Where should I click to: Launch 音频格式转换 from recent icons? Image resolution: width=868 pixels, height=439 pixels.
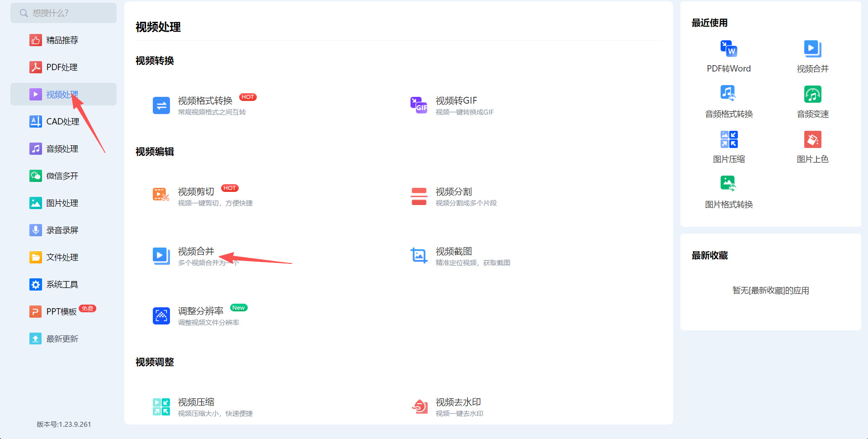729,94
